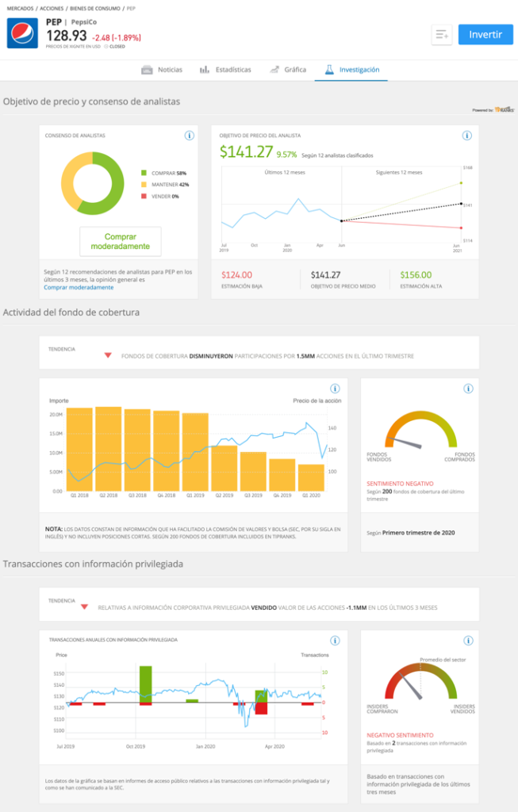Click info icon on hedge fund sentiment gauge
Screen dimensions: 518x812
tap(468, 389)
